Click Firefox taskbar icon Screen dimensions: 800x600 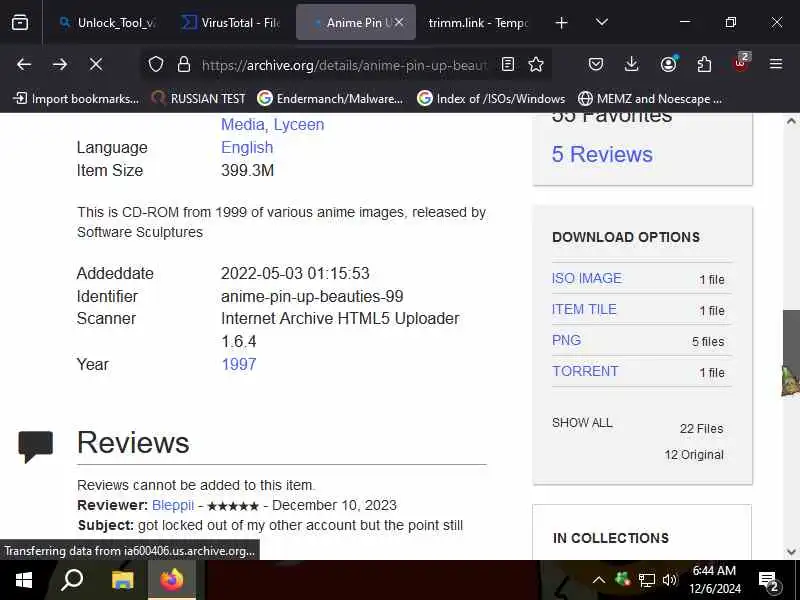click(x=172, y=580)
